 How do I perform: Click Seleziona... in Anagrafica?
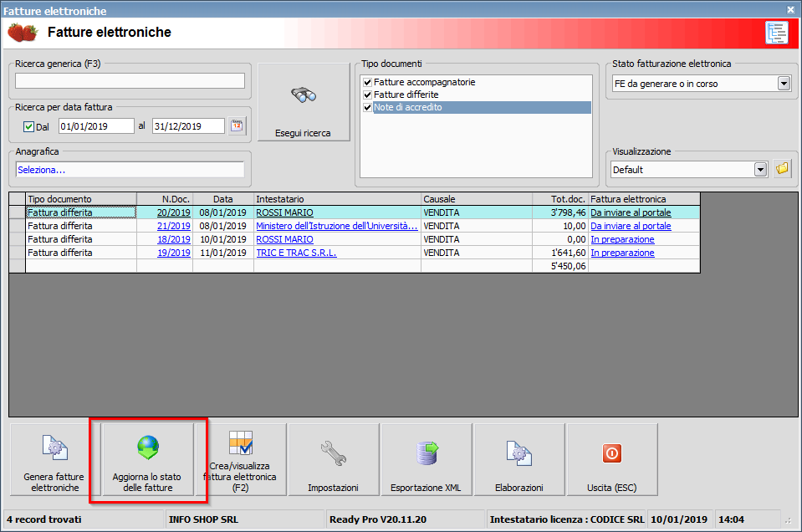(x=42, y=170)
